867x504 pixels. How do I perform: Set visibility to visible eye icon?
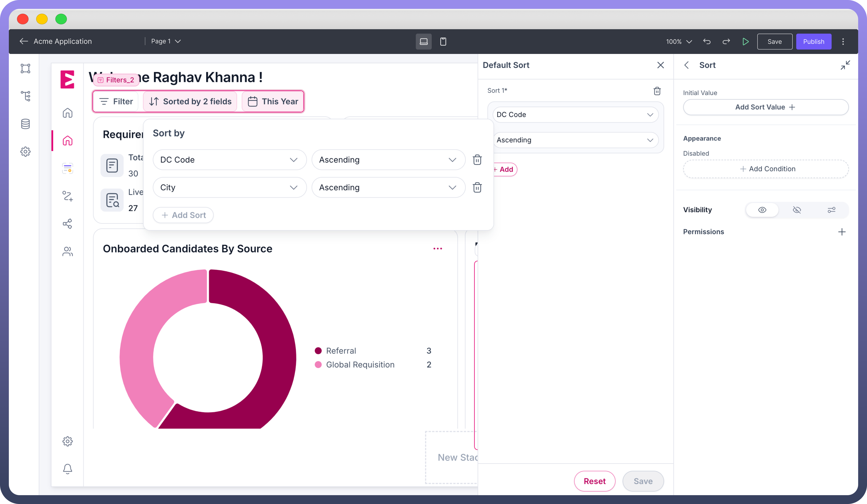762,210
